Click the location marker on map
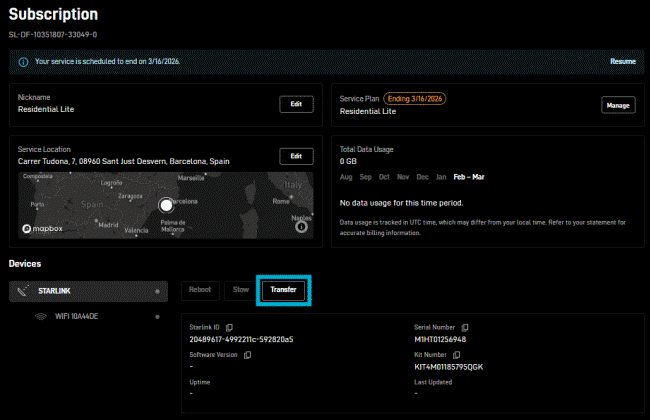 pyautogui.click(x=166, y=205)
